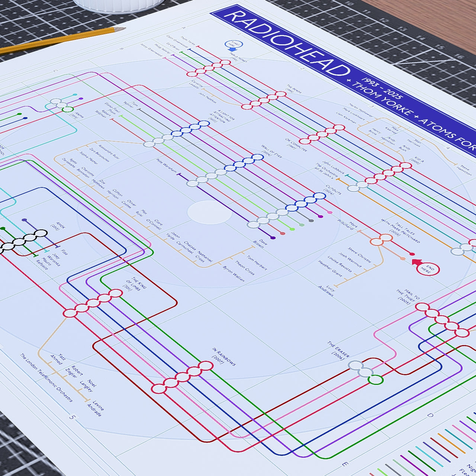This screenshot has width=476, height=476.
Task: Click 'TALL TALES WITH MARK PRITCHARD (2025)' label
Action: coord(400,231)
